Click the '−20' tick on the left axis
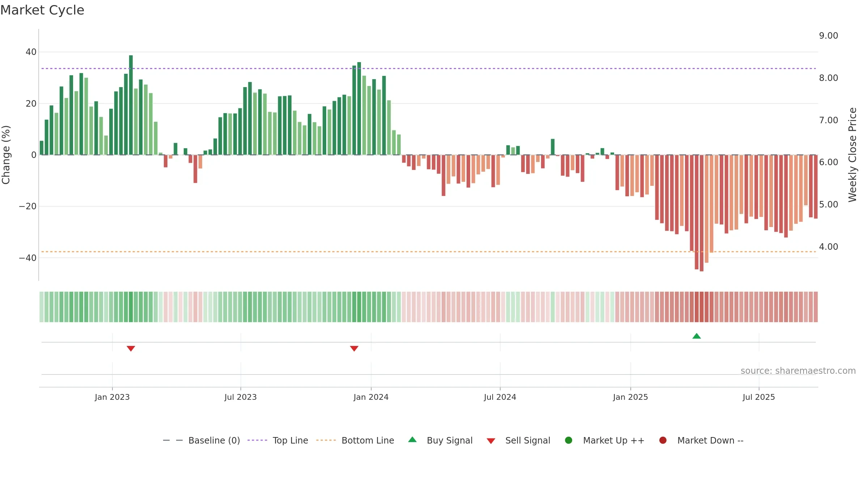 coord(28,206)
